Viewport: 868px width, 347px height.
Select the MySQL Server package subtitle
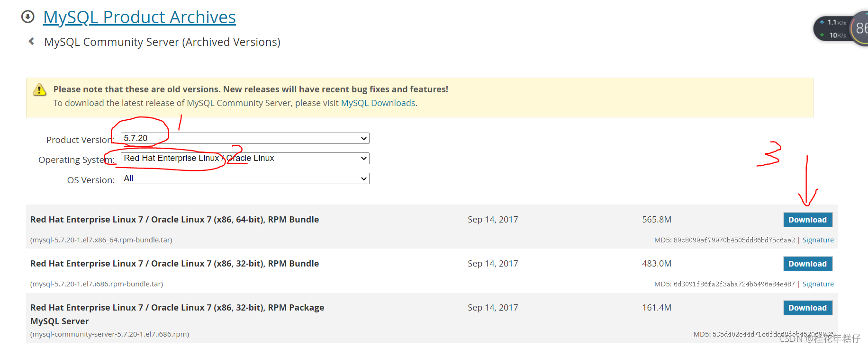pyautogui.click(x=60, y=321)
